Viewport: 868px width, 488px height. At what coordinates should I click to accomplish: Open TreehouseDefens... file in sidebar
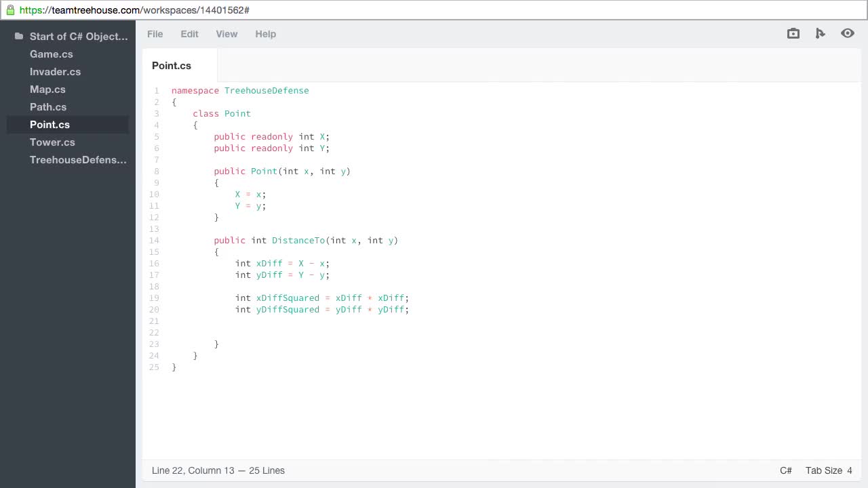(x=78, y=160)
